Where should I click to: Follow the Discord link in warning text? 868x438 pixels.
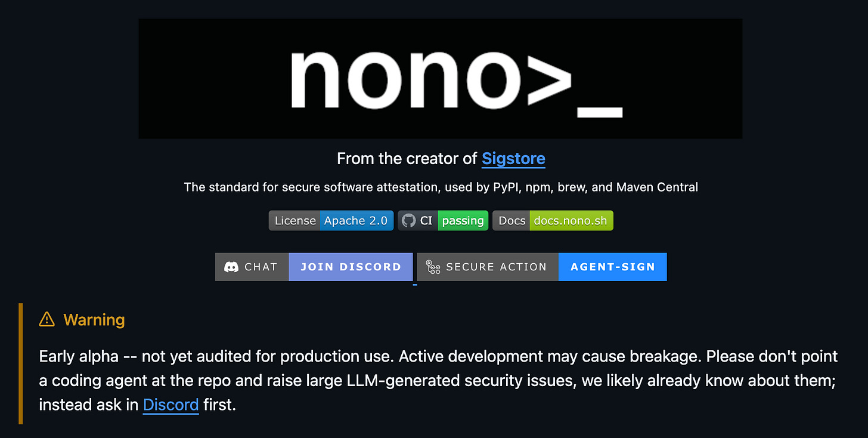pyautogui.click(x=170, y=405)
